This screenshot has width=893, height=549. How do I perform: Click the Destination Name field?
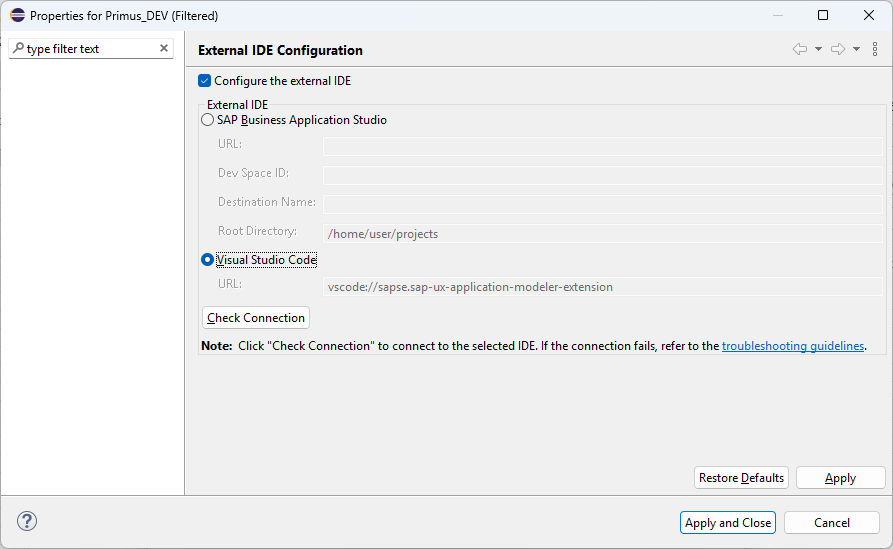click(x=603, y=204)
